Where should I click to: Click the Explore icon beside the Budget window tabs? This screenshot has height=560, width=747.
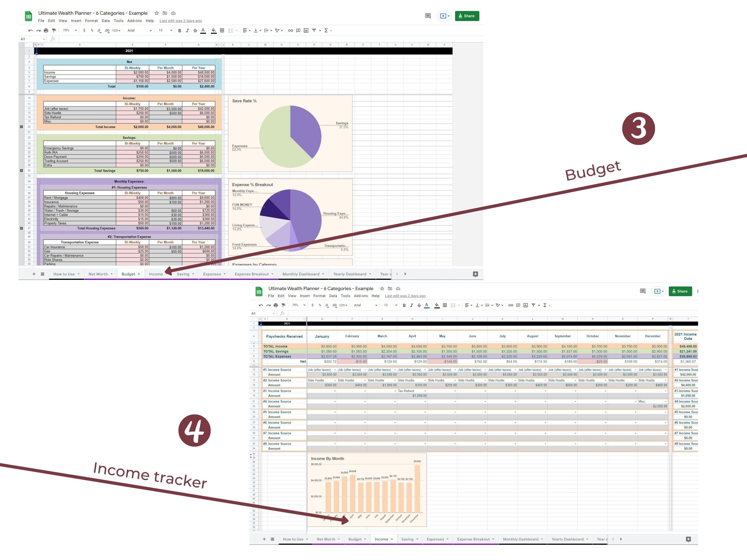click(x=476, y=274)
